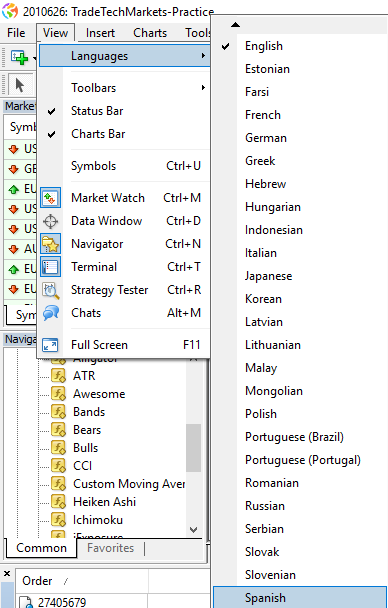The width and height of the screenshot is (388, 608).
Task: Switch to the Common tab
Action: [x=41, y=548]
